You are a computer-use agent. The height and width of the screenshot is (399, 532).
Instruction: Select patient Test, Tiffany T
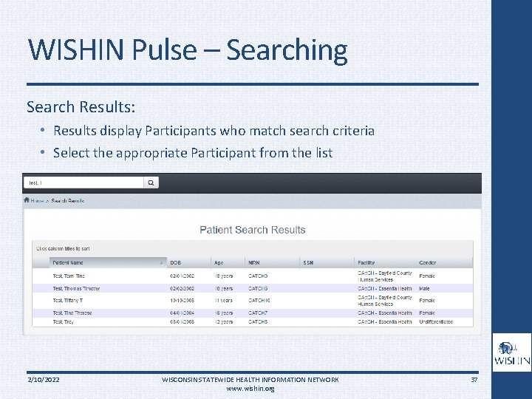point(68,301)
